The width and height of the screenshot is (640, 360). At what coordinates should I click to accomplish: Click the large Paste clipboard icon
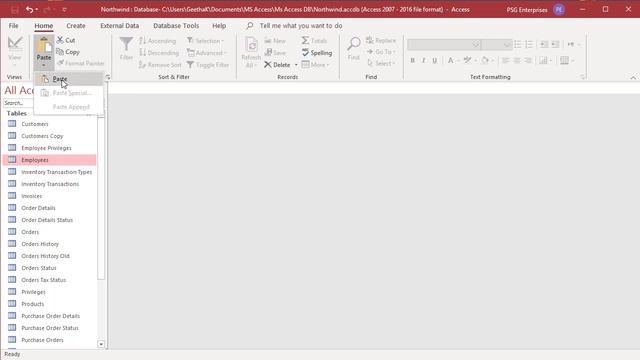(x=44, y=45)
